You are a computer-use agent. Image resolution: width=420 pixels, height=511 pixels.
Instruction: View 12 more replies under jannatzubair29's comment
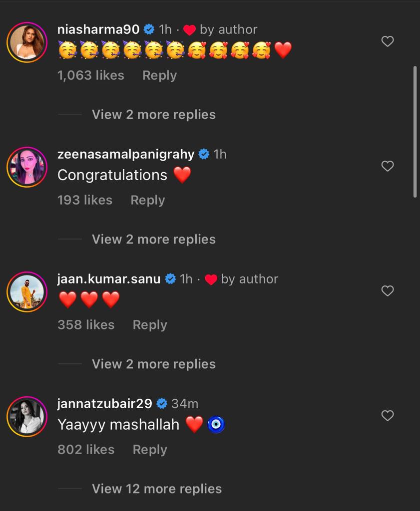(x=156, y=489)
